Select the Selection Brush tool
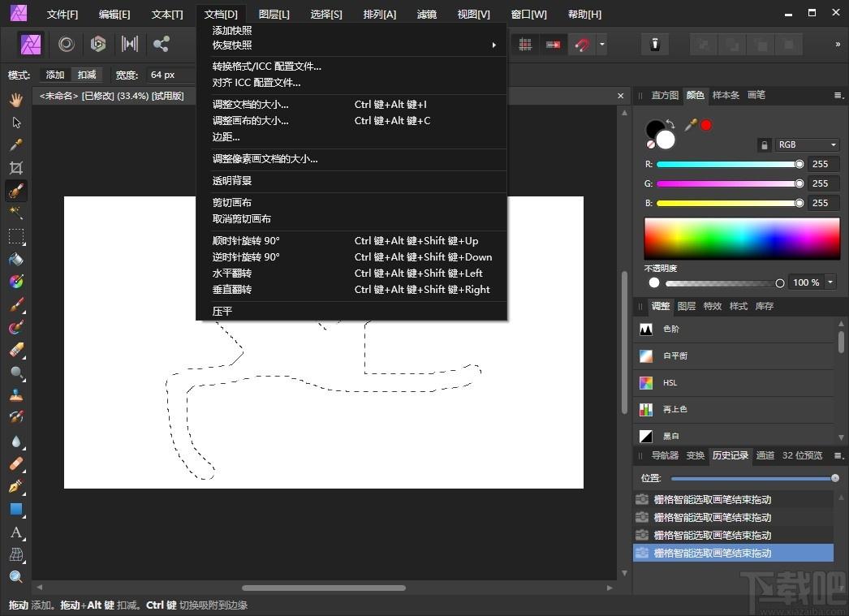Image resolution: width=849 pixels, height=616 pixels. [16, 191]
